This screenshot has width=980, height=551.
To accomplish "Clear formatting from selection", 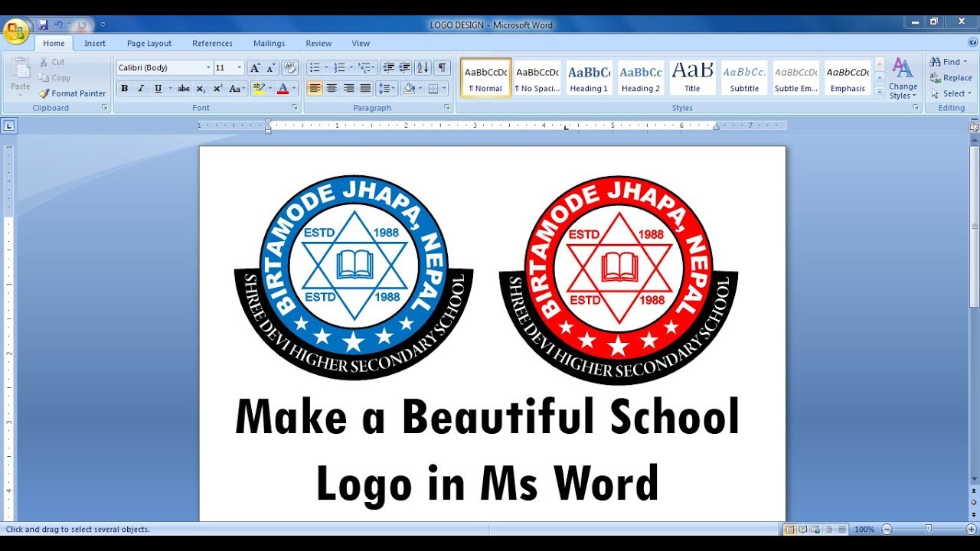I will click(289, 67).
